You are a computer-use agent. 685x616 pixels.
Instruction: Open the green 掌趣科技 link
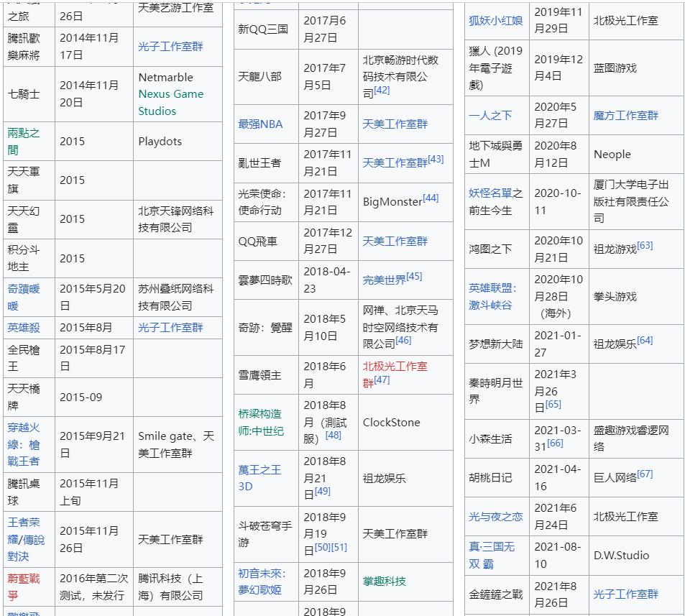coord(384,581)
